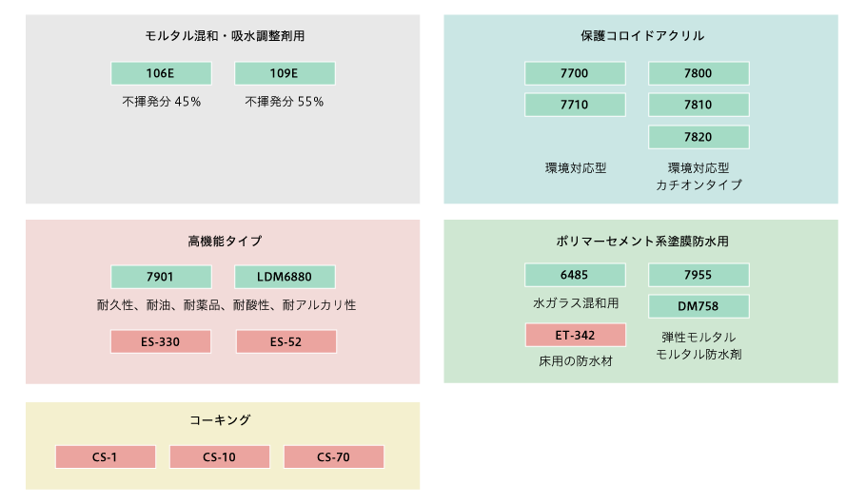Click the 7955 product button
The image size is (866, 504).
click(x=699, y=275)
